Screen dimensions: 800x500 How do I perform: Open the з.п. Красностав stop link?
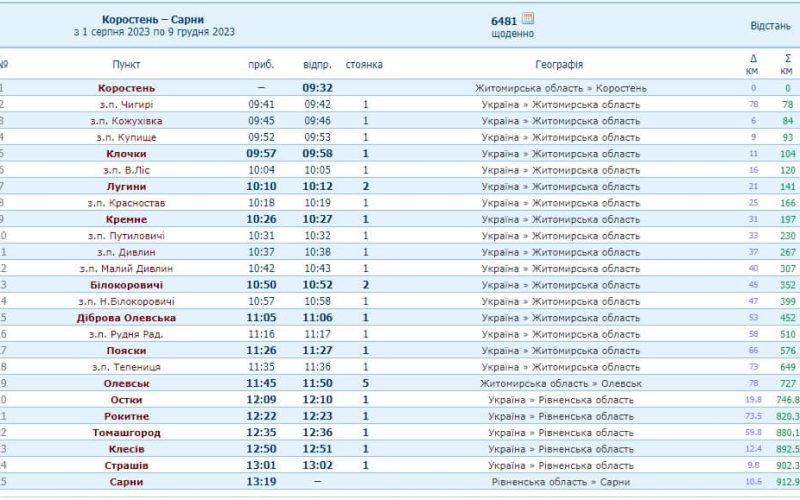coord(126,203)
